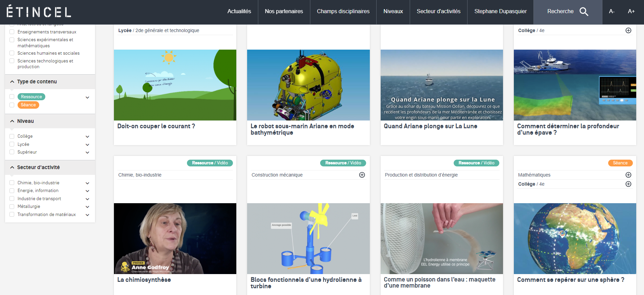Click the green Ressource tag in filters
The width and height of the screenshot is (644, 295).
coord(31,97)
